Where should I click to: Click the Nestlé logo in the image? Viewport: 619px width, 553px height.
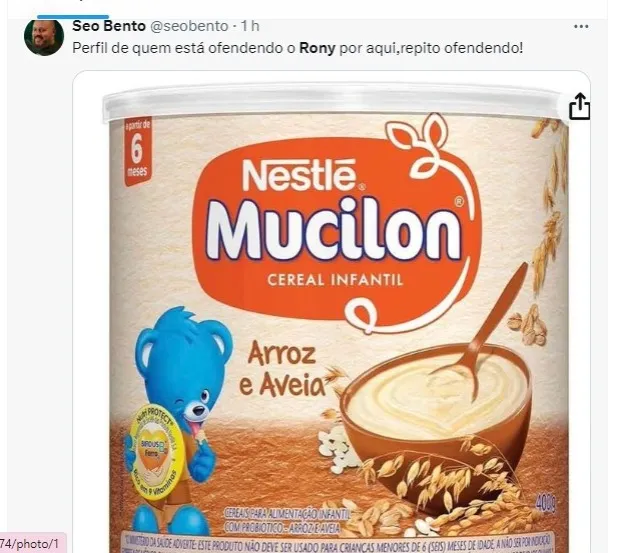click(x=299, y=175)
